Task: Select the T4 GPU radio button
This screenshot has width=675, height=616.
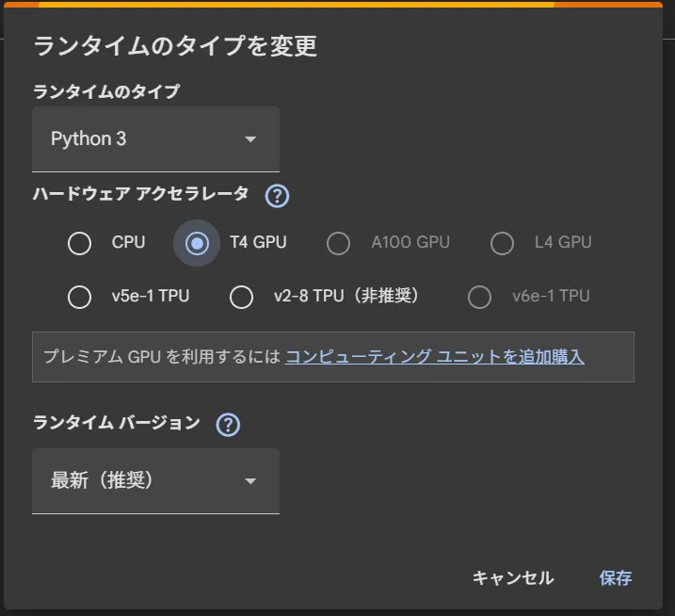Action: click(x=197, y=243)
